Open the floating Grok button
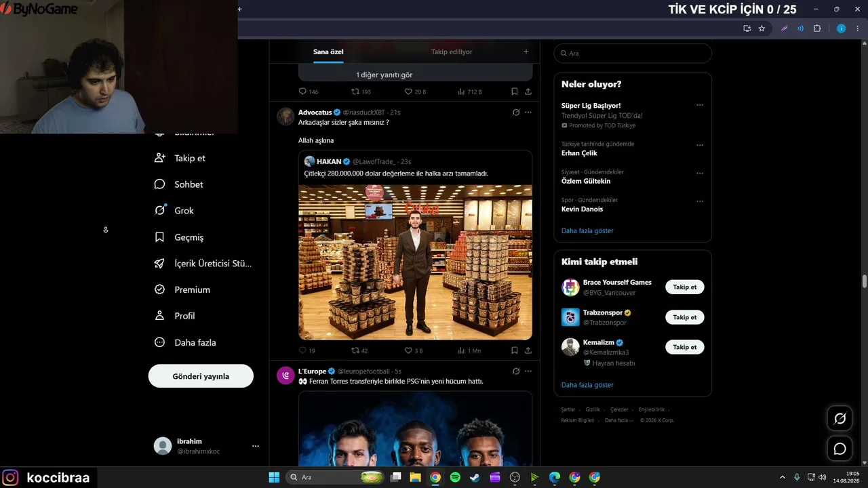 click(x=840, y=418)
